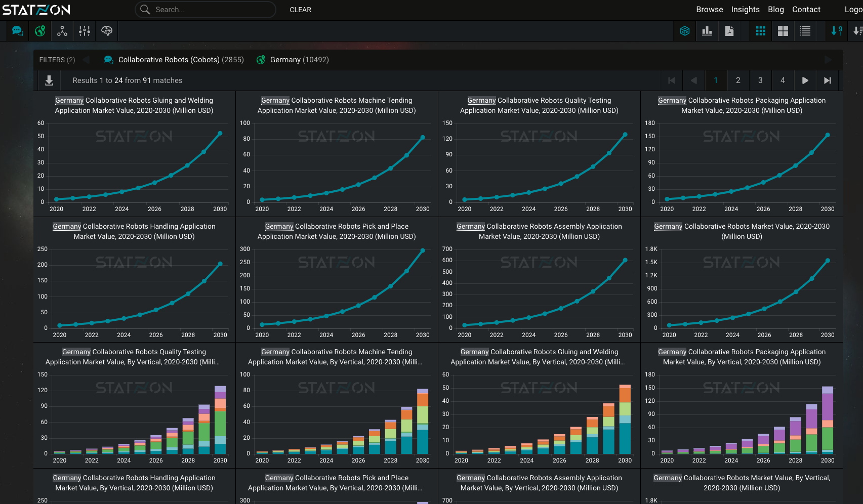Sort results by numeric order
The height and width of the screenshot is (504, 863).
click(837, 31)
